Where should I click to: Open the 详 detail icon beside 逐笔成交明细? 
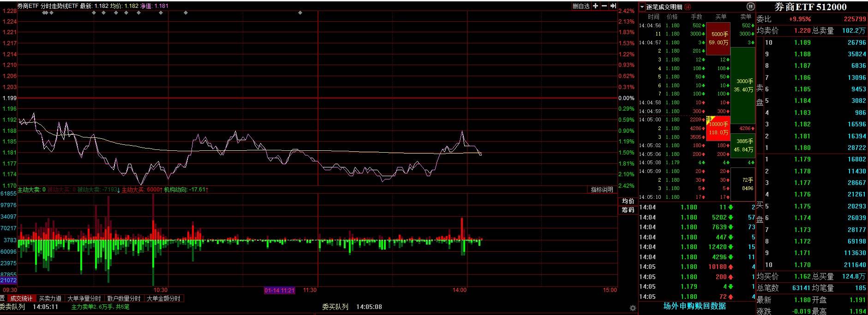coord(688,7)
